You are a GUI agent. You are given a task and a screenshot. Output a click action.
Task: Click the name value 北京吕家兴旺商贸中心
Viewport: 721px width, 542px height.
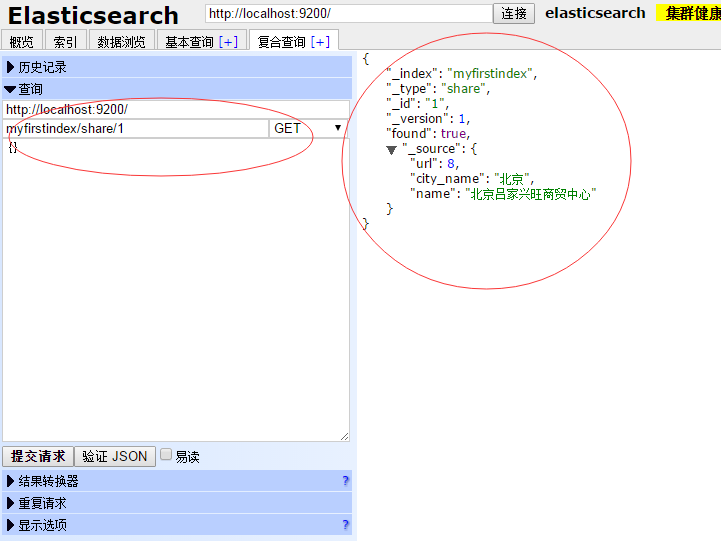pyautogui.click(x=531, y=194)
